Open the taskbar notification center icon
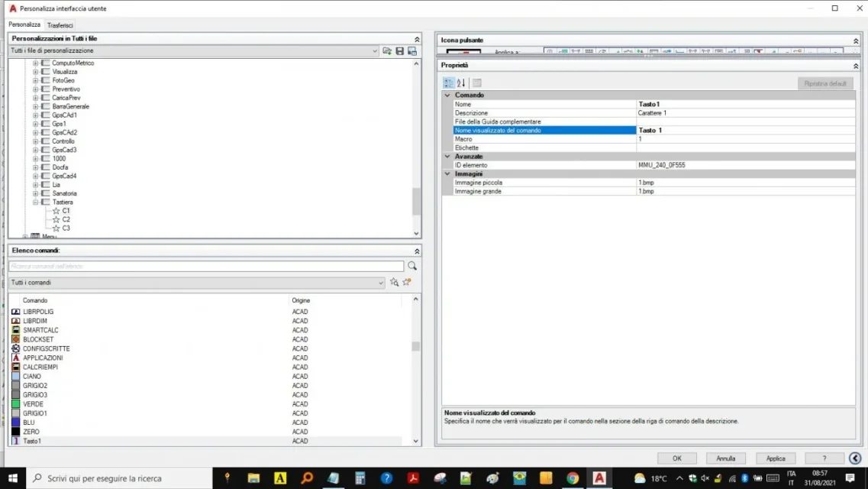 [x=850, y=478]
